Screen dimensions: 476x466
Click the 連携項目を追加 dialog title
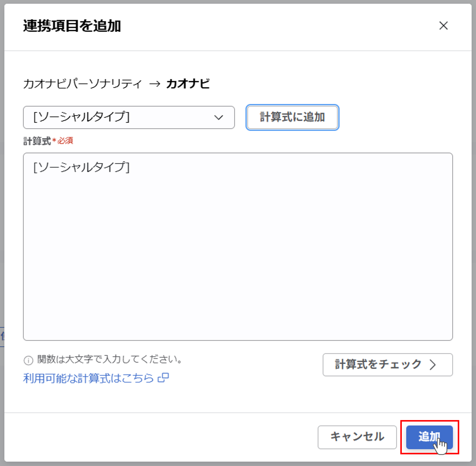pyautogui.click(x=72, y=26)
